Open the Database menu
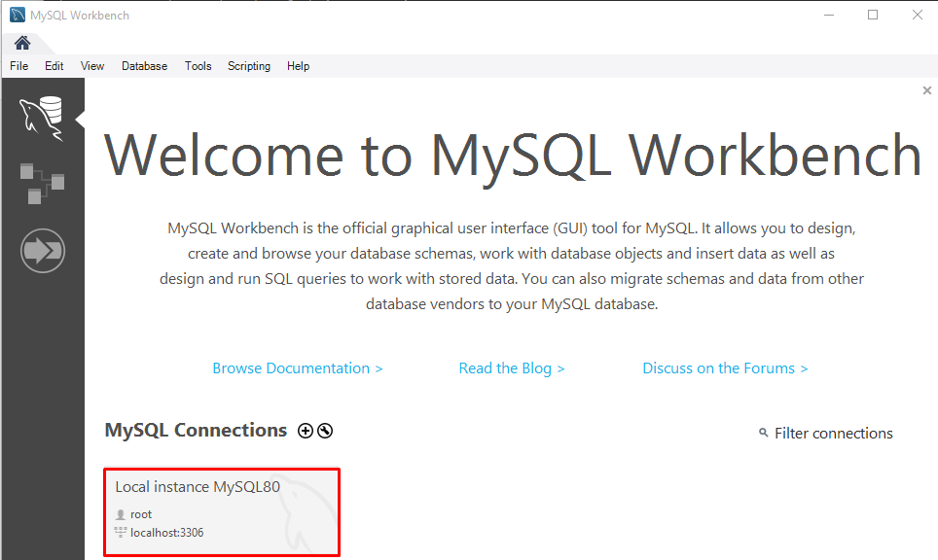 [x=144, y=66]
